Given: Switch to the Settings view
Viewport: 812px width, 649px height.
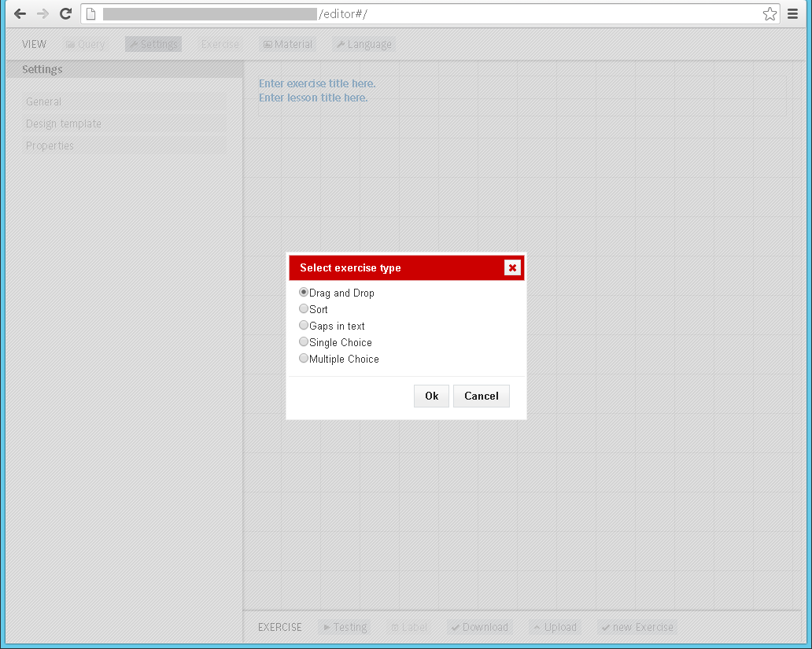Looking at the screenshot, I should point(153,45).
